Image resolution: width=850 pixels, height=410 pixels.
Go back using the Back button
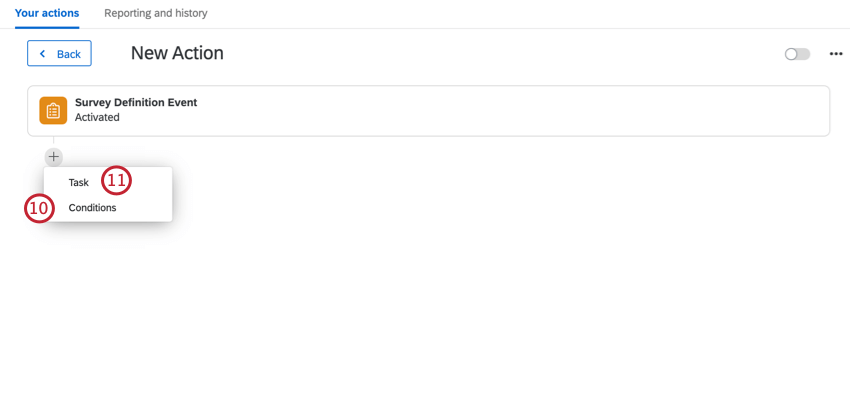pyautogui.click(x=59, y=53)
